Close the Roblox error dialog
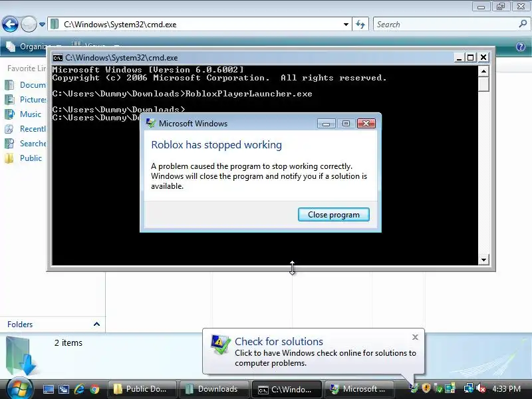 coord(366,124)
